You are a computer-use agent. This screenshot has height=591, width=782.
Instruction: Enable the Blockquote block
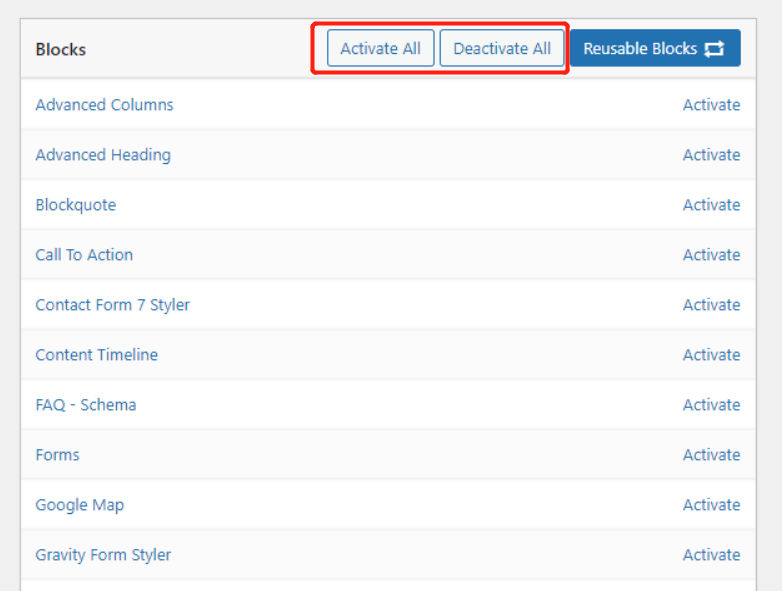(x=711, y=205)
